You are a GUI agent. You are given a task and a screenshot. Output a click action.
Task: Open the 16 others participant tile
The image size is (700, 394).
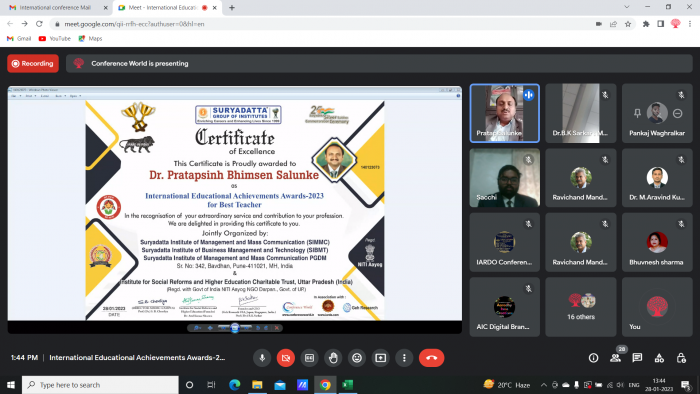pyautogui.click(x=581, y=307)
